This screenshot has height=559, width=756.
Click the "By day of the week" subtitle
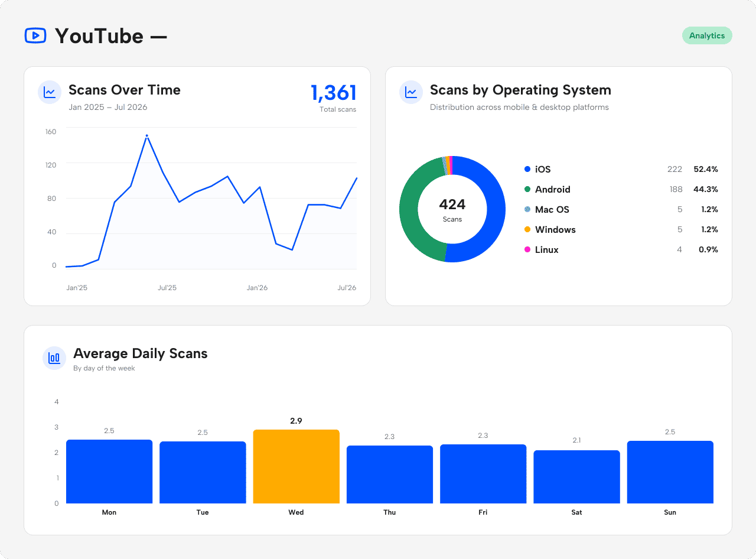[104, 368]
